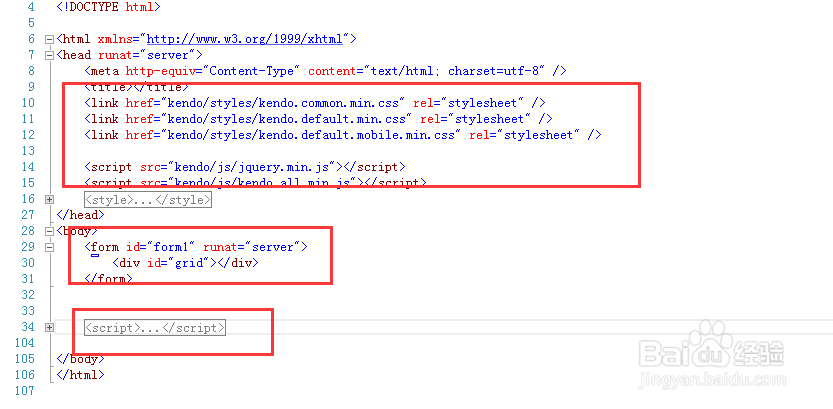Collapse the body element on line 28
Viewport: 833px width, 409px height.
click(x=49, y=231)
